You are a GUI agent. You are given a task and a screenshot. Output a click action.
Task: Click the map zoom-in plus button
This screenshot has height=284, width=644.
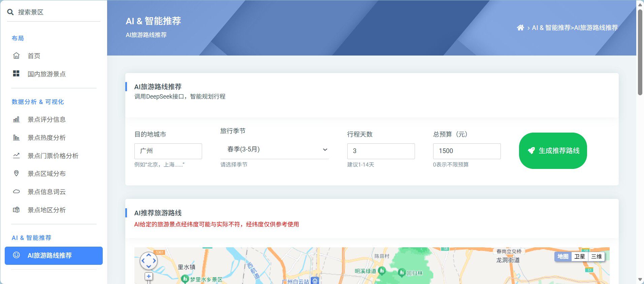pyautogui.click(x=149, y=277)
